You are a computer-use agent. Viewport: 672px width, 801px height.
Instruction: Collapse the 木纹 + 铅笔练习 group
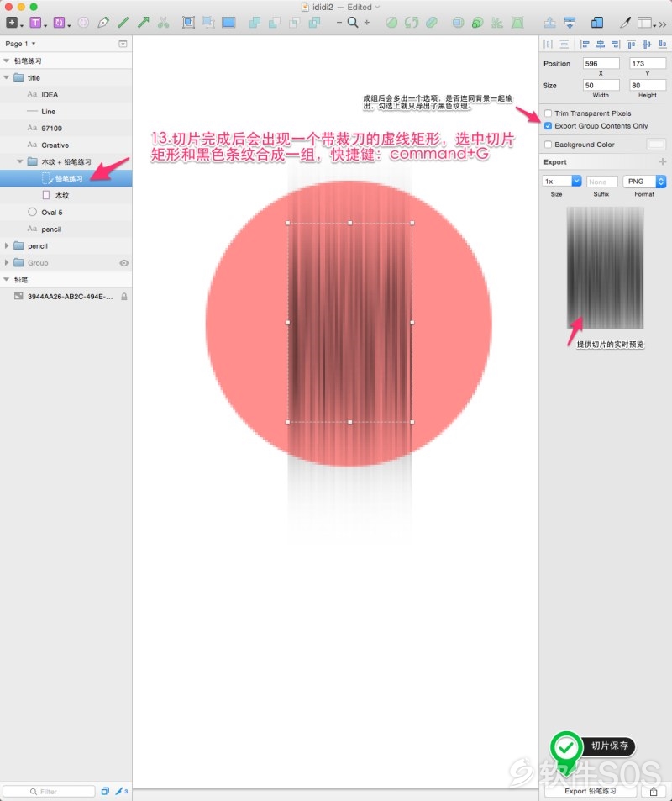point(20,161)
